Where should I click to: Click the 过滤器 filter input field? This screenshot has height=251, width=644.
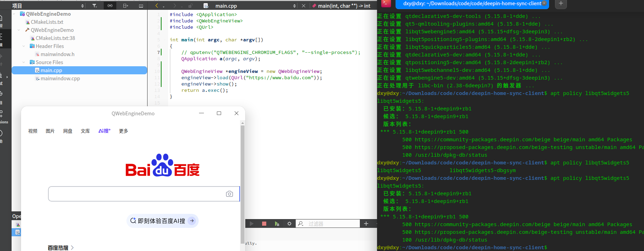click(x=328, y=224)
